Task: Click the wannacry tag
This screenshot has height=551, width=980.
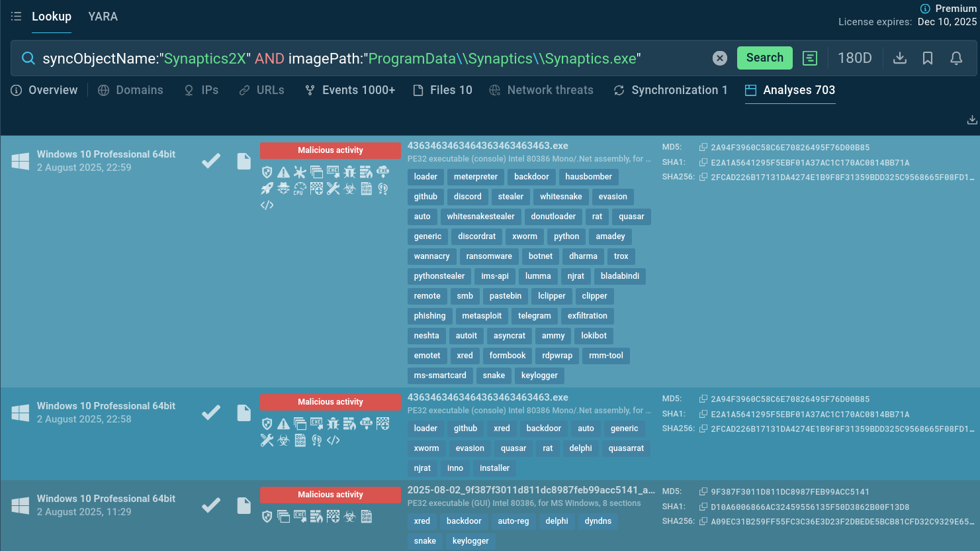Action: point(431,256)
